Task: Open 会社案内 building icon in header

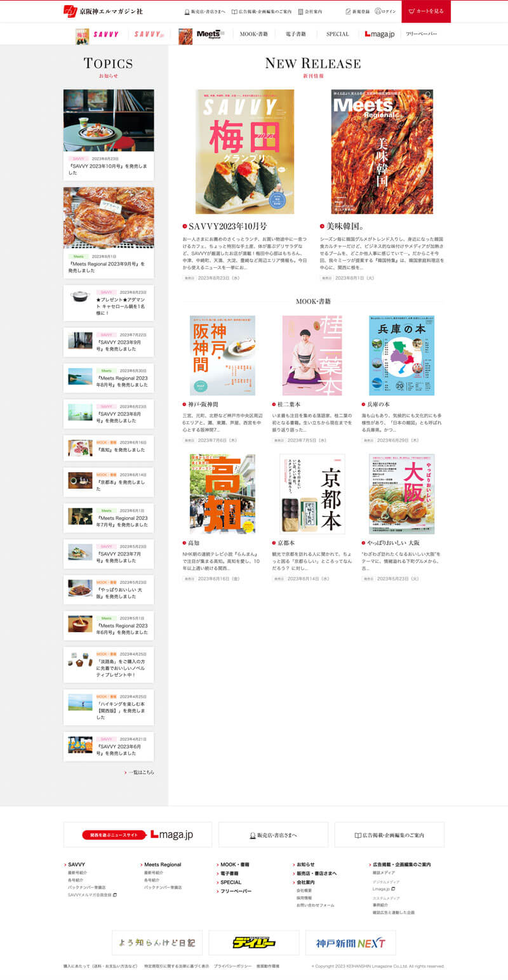Action: click(300, 11)
